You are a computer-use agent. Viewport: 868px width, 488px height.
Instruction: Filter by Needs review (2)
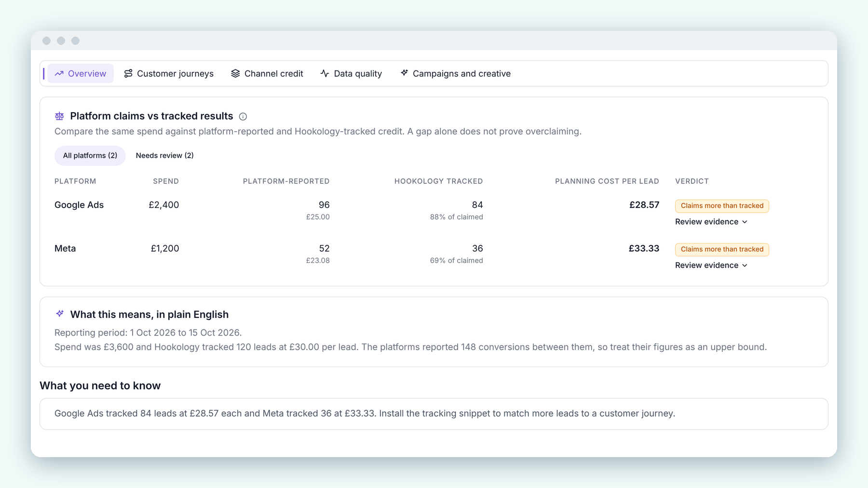pos(165,156)
